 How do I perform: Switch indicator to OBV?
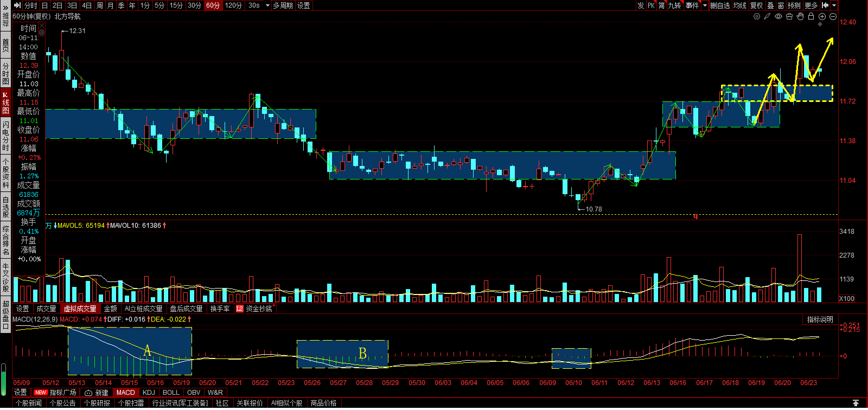point(194,393)
